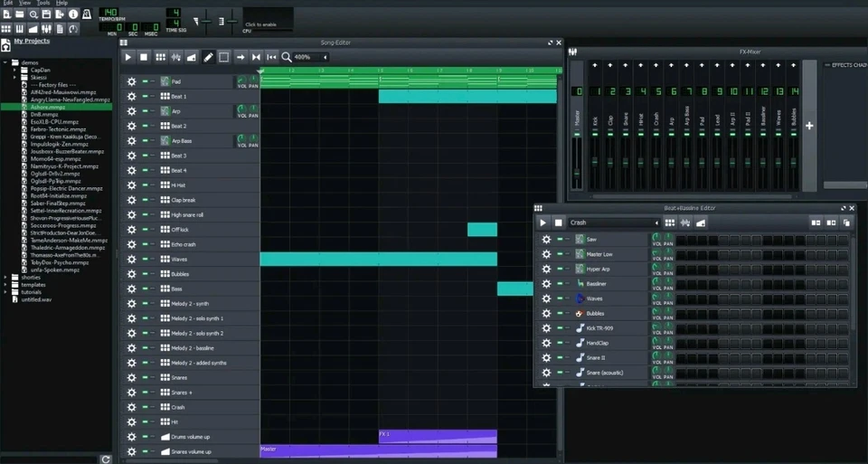Toggle auto-scrolling arrow in Song-Editor

coord(241,57)
